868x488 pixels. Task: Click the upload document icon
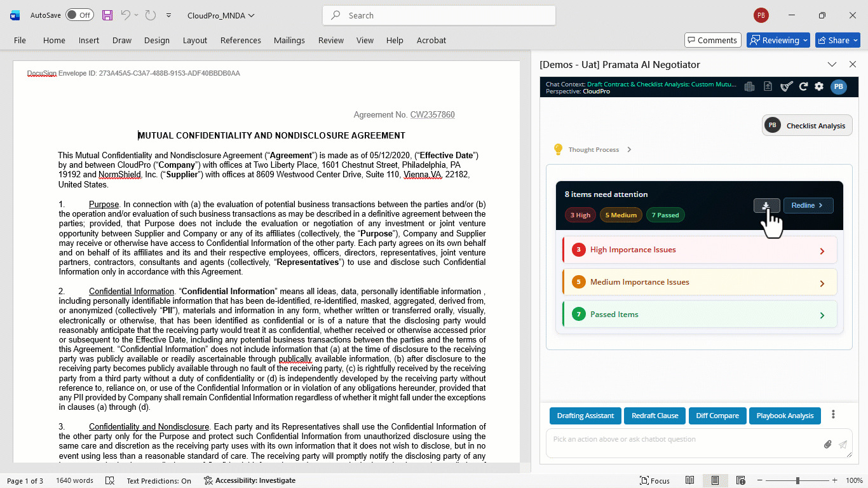pos(768,86)
